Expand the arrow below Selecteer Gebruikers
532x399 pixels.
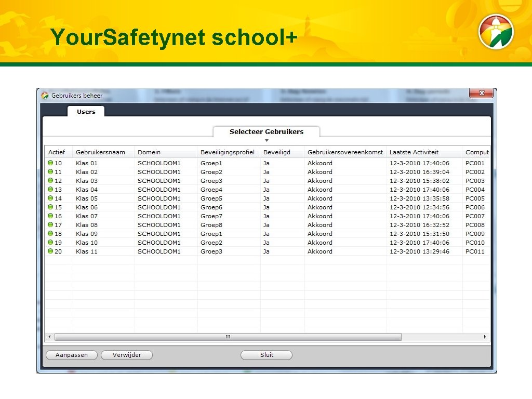(x=267, y=140)
